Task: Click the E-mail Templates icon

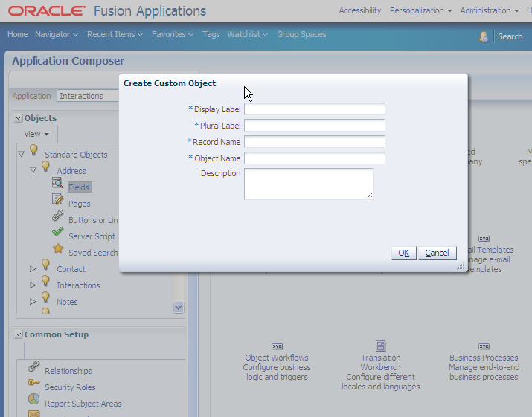Action: tap(484, 239)
